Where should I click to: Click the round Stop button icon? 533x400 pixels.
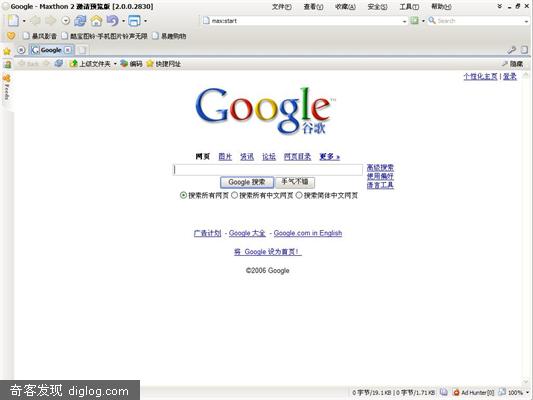tap(66, 21)
